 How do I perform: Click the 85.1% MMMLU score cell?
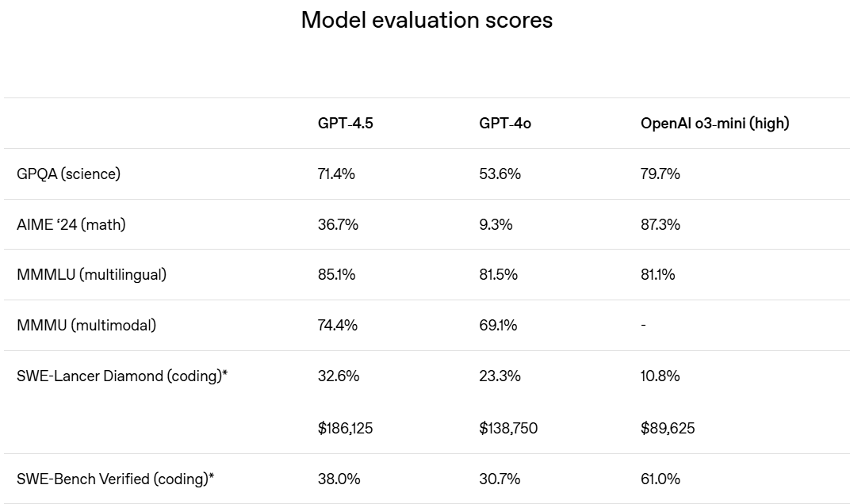(337, 275)
